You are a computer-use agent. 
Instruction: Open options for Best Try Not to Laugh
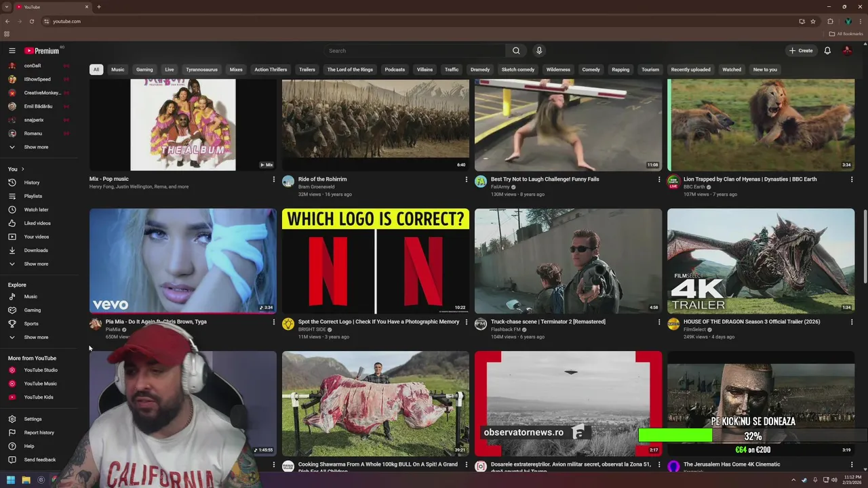click(658, 180)
